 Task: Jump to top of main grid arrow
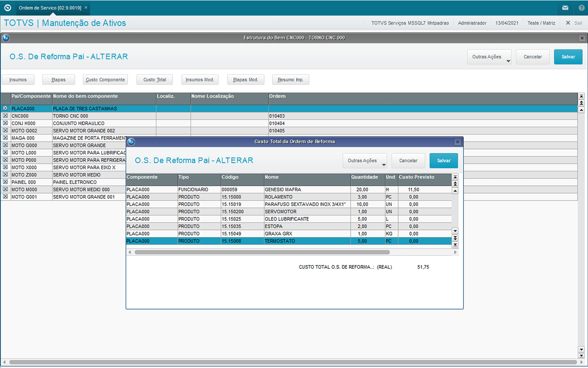coord(581,96)
